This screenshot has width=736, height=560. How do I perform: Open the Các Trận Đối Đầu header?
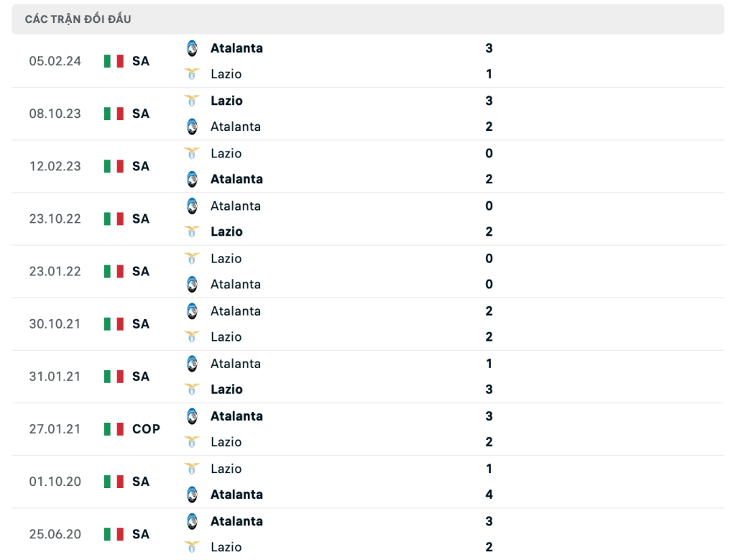click(368, 19)
